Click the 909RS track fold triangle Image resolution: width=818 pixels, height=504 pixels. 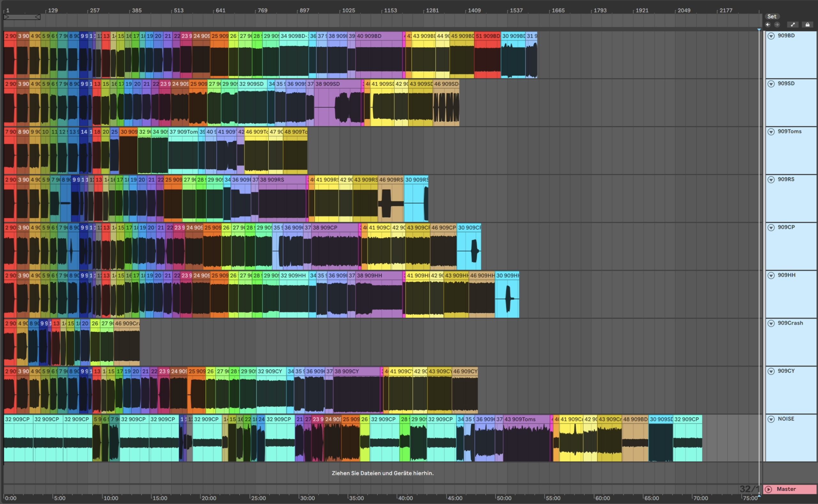[x=771, y=180]
